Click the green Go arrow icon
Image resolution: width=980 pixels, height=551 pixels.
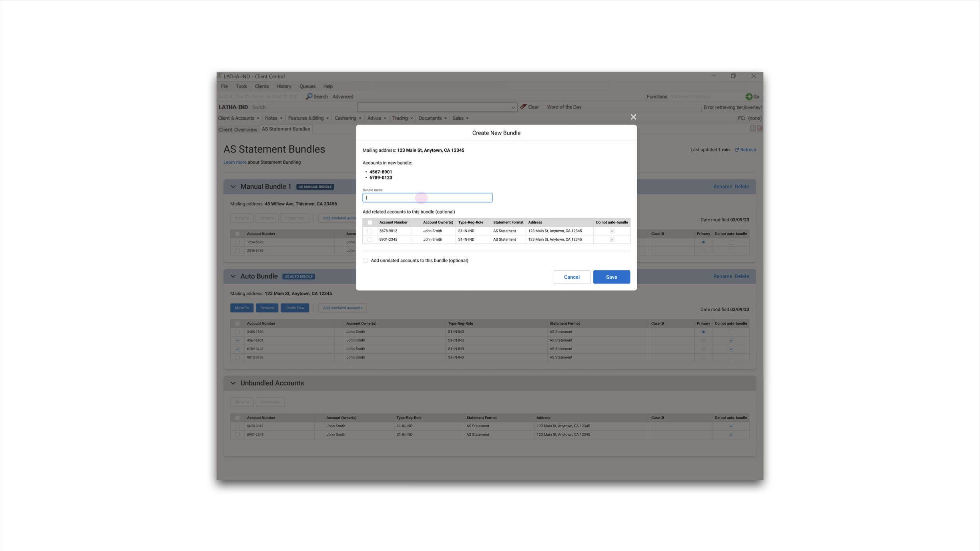coord(749,97)
